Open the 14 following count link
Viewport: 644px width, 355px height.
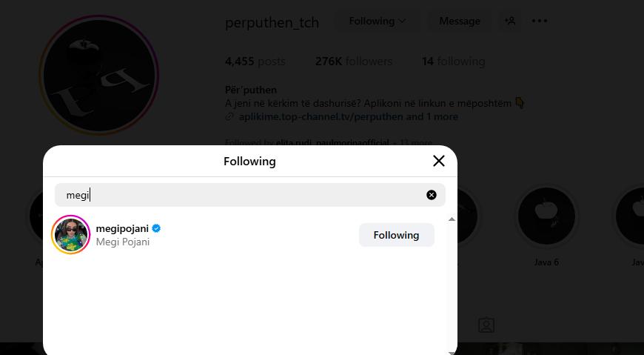[x=453, y=62]
